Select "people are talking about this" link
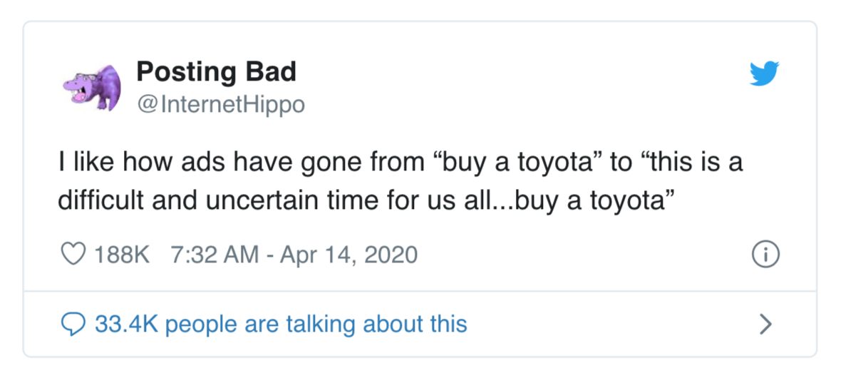 click(316, 325)
